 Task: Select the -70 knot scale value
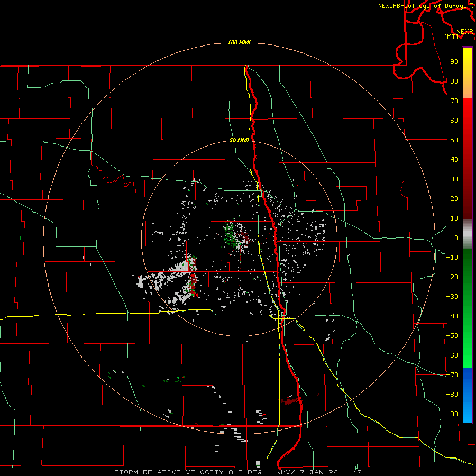452,375
